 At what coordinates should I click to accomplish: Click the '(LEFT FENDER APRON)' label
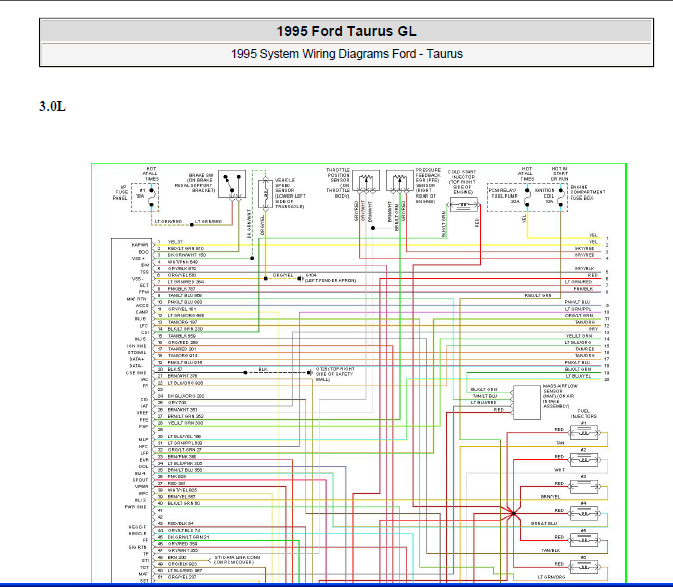tap(330, 281)
